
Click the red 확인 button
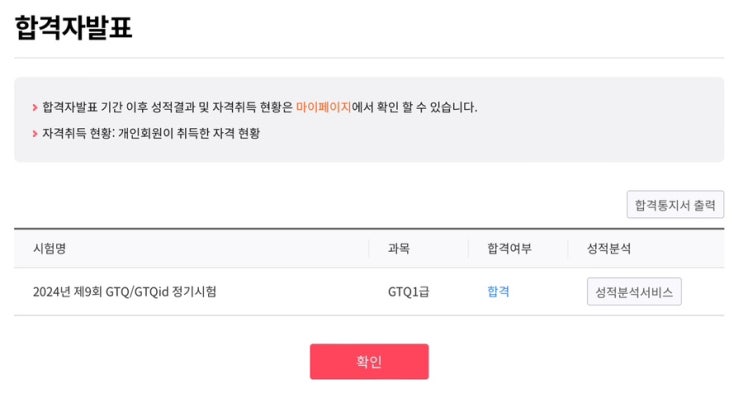pyautogui.click(x=369, y=362)
